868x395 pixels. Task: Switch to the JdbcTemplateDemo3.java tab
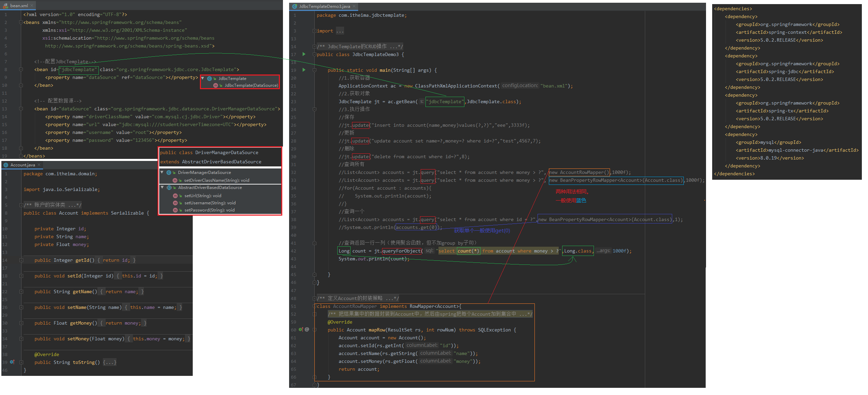[323, 6]
